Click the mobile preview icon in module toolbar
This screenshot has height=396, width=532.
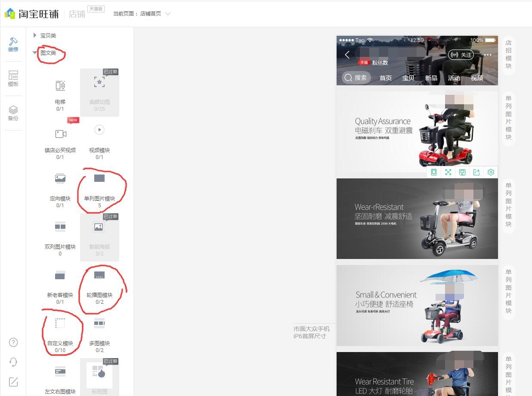[x=434, y=172]
